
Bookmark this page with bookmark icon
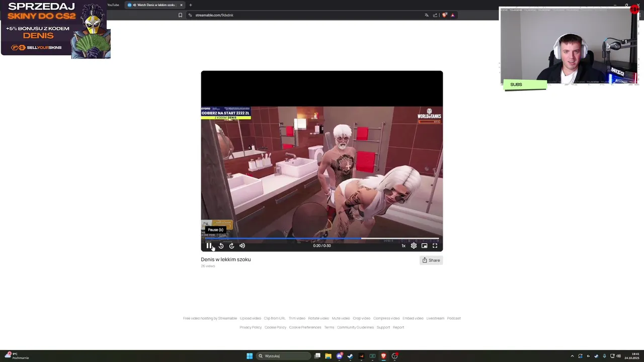180,15
